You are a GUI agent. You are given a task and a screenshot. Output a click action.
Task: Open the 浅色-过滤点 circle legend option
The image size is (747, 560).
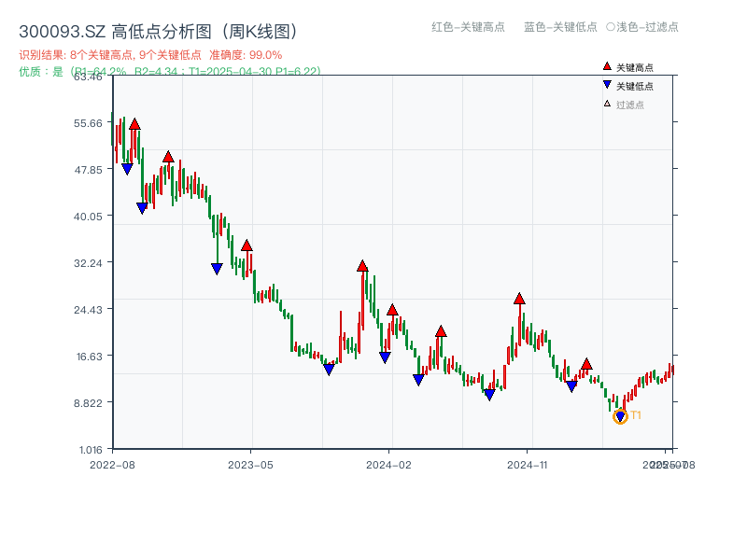coord(646,28)
